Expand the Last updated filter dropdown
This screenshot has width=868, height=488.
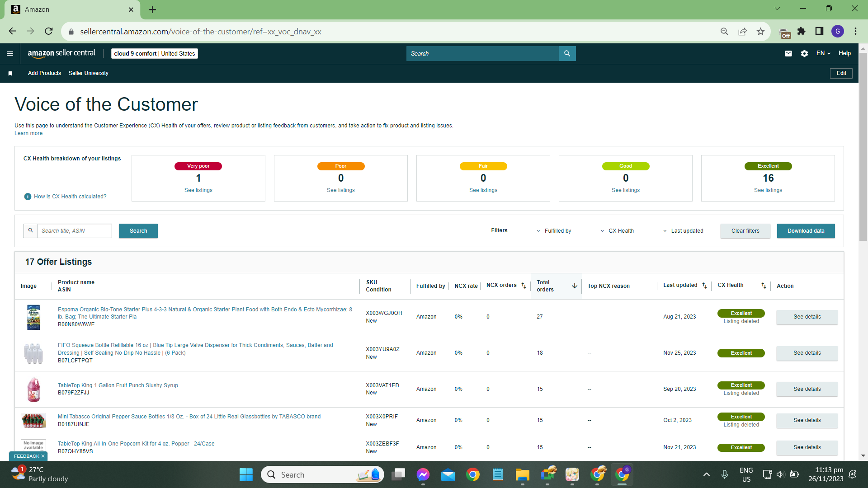pos(683,231)
